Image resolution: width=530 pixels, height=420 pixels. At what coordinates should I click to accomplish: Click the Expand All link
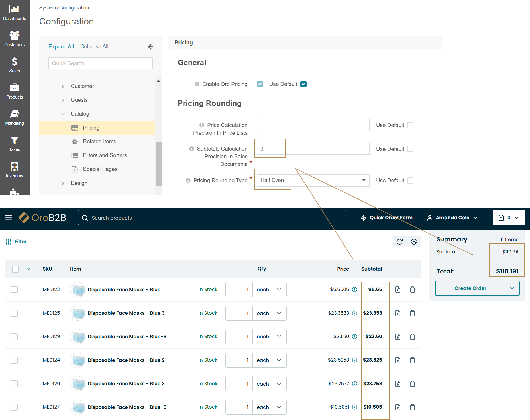click(61, 47)
